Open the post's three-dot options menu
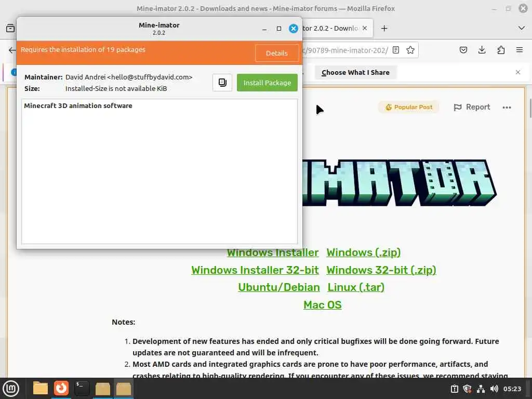 [x=507, y=107]
